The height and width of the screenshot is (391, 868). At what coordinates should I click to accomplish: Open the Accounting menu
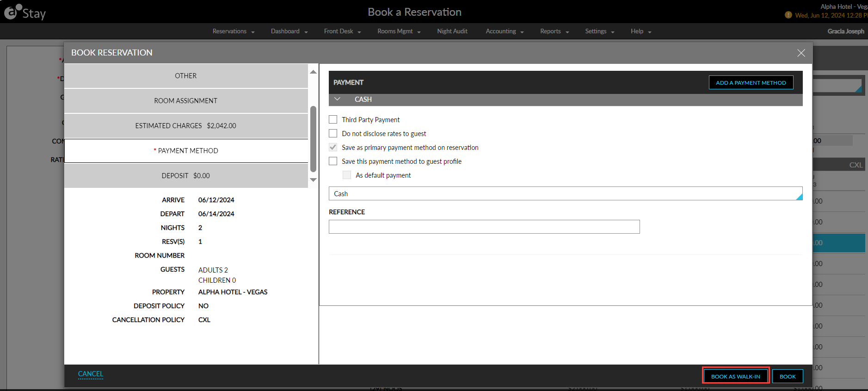[x=505, y=31]
